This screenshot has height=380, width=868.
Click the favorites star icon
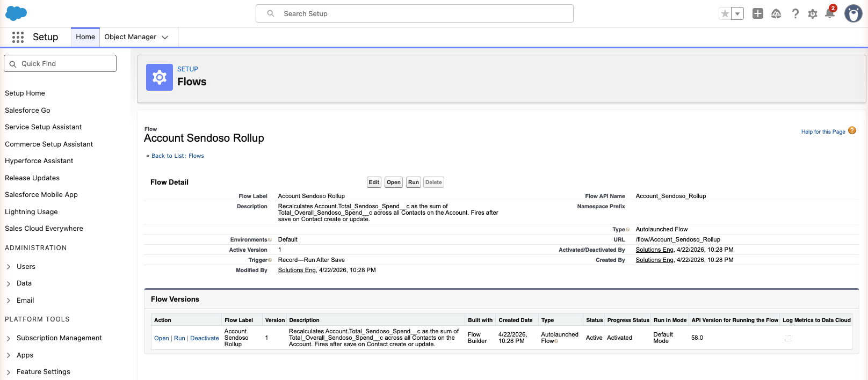coord(725,13)
